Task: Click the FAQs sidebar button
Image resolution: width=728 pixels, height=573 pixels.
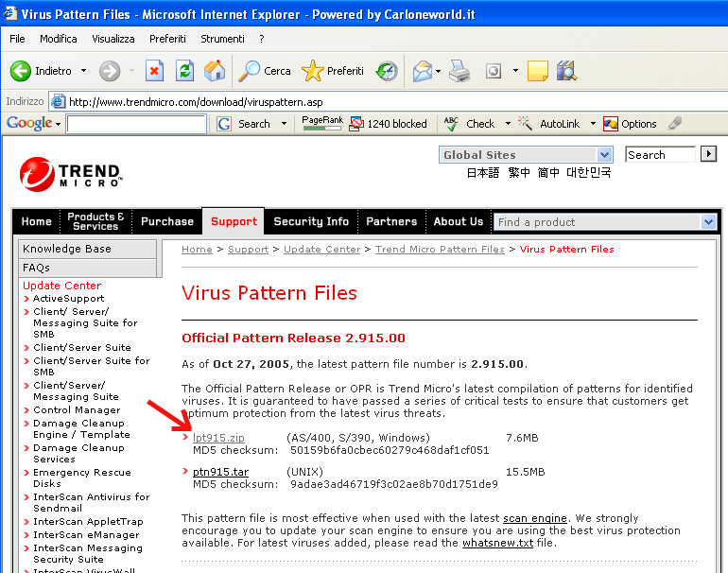Action: (x=87, y=268)
